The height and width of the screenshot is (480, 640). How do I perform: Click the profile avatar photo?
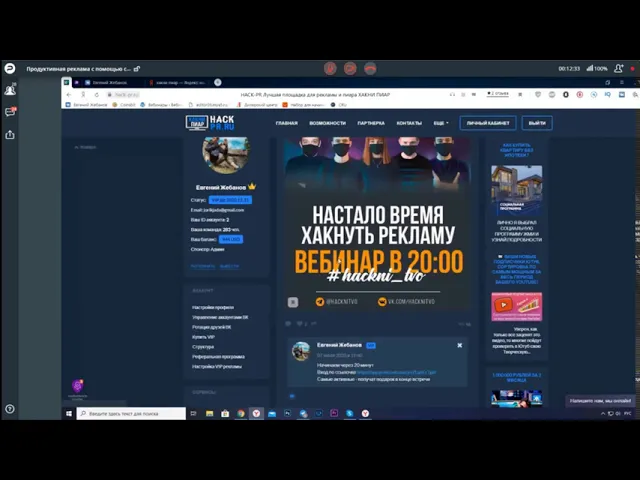pos(226,155)
